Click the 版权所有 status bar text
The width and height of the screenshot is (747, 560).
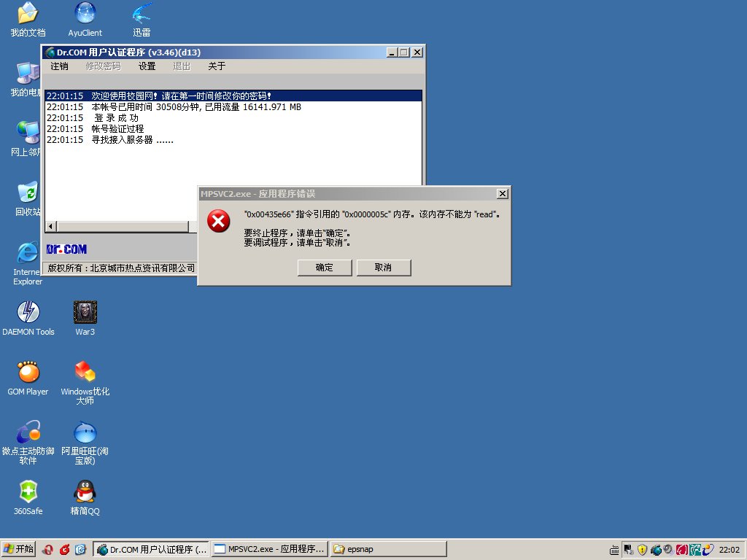pyautogui.click(x=121, y=268)
